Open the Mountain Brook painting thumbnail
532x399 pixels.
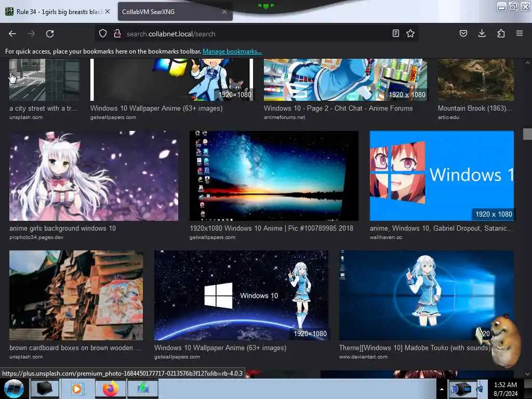476,79
